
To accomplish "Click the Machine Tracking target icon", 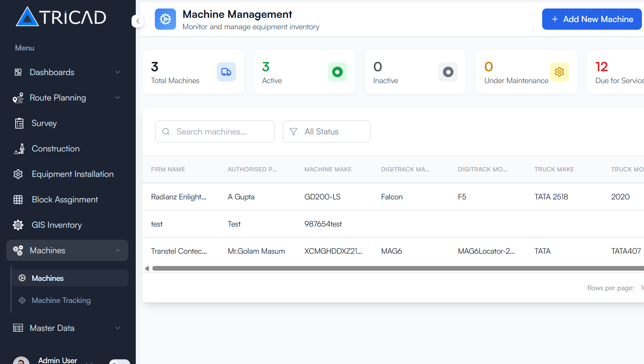I will click(22, 300).
